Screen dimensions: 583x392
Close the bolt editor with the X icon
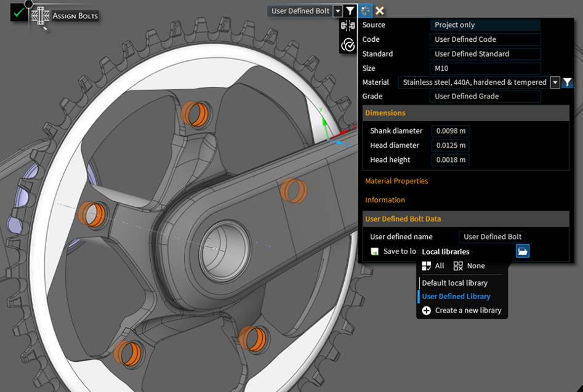click(x=380, y=10)
